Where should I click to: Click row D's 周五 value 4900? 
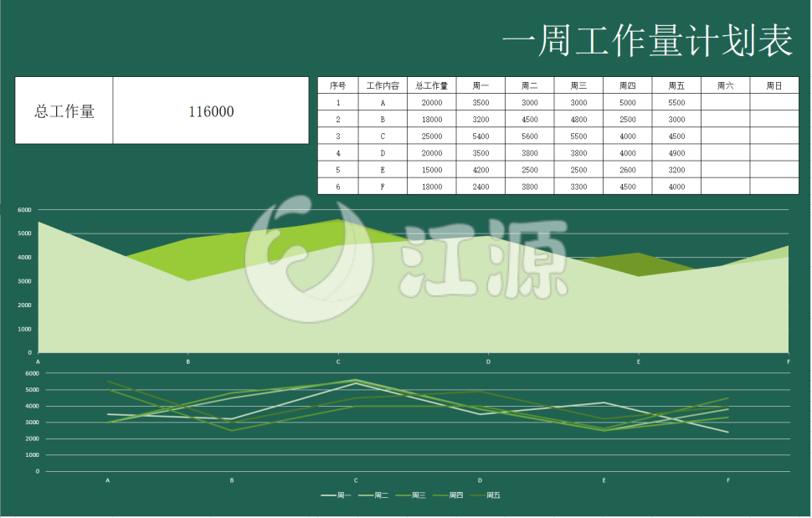[x=676, y=152]
